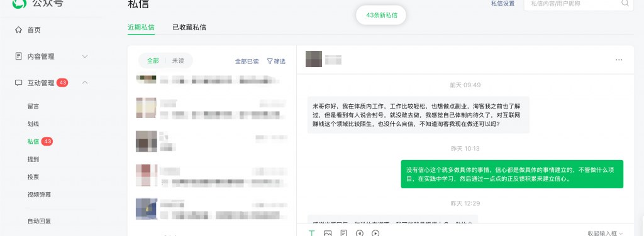Click the search magnifier icon

[x=625, y=3]
